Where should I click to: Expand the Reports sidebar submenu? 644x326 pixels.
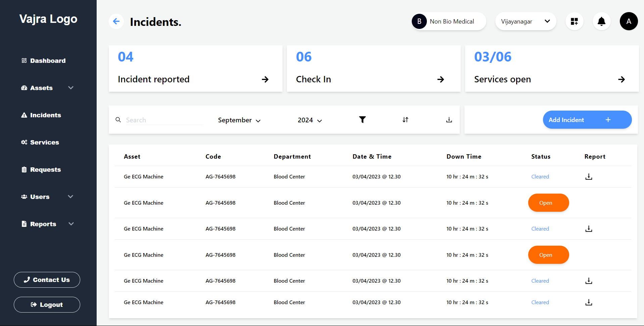pos(71,224)
